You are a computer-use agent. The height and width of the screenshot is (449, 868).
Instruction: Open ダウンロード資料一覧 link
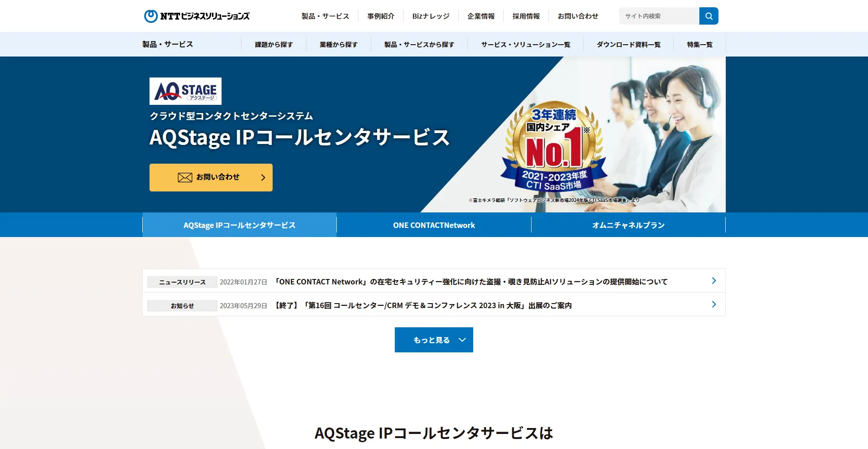click(629, 44)
